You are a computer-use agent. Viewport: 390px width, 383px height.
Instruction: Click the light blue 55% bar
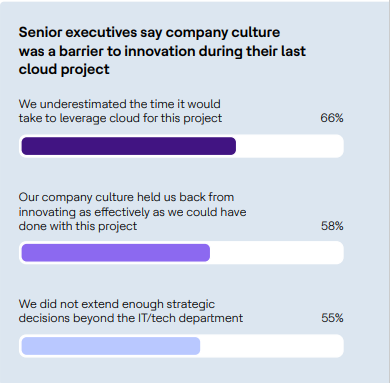click(111, 346)
